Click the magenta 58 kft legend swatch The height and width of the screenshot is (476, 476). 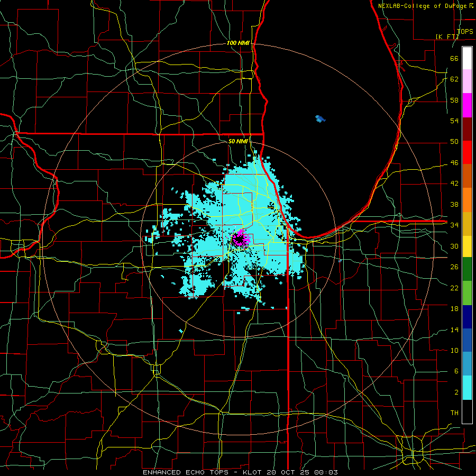467,105
